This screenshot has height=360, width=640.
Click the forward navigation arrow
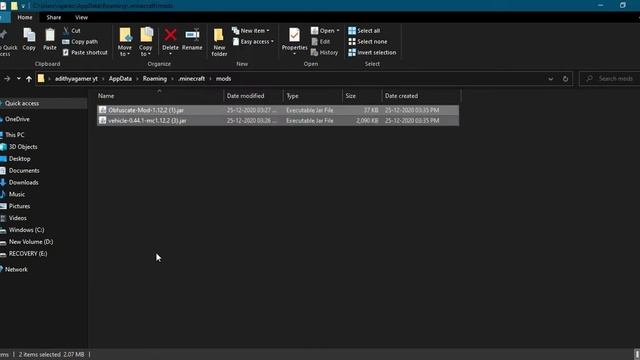7,79
